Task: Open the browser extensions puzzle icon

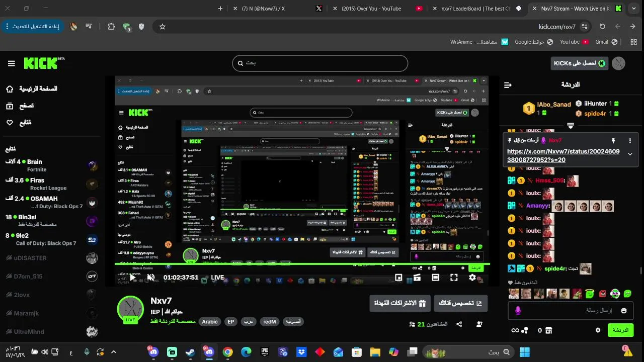Action: (x=111, y=27)
